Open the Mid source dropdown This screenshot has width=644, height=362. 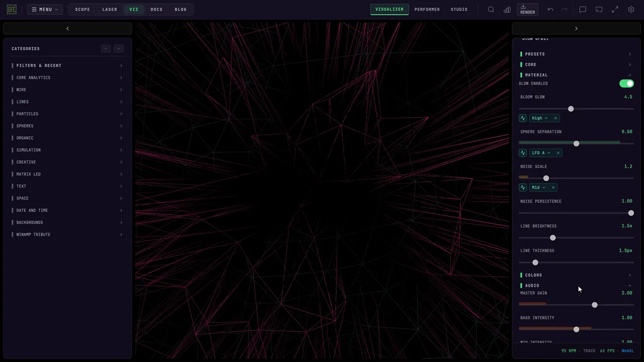(x=539, y=188)
